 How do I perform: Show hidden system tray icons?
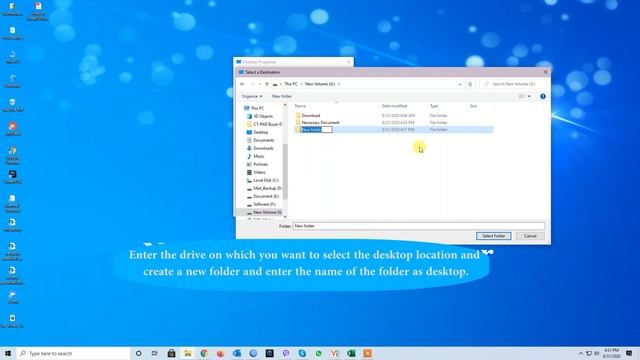pyautogui.click(x=581, y=353)
